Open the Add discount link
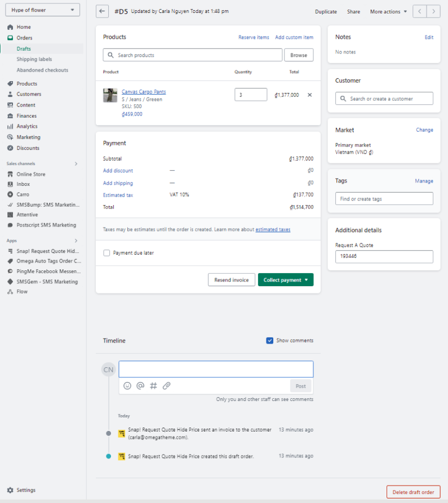 click(118, 171)
